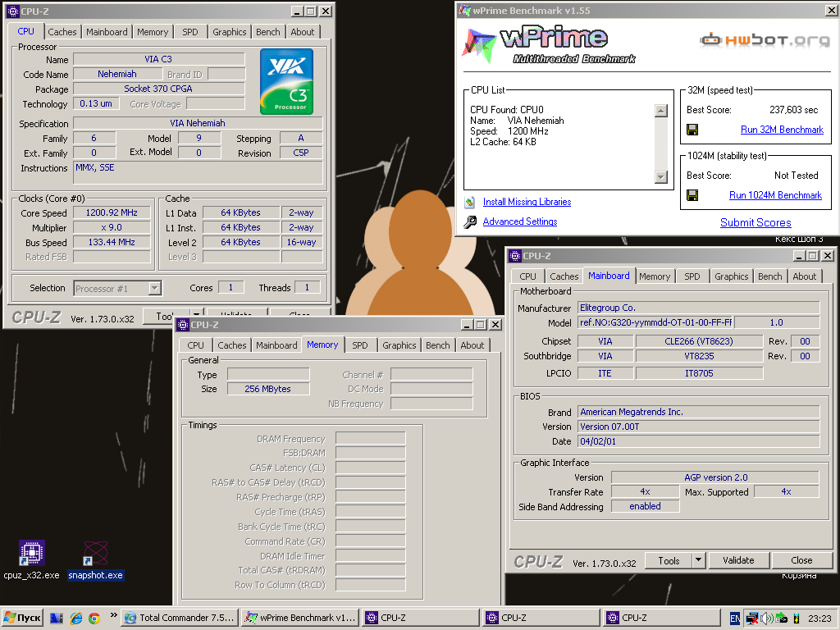Screen dimensions: 840x630
Task: Open Caches tab in top-left CPU-Z window
Action: (x=62, y=32)
